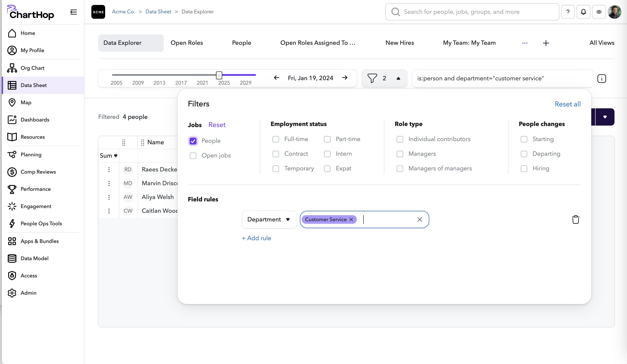Open the three-dots more views menu
The image size is (627, 364).
(525, 43)
